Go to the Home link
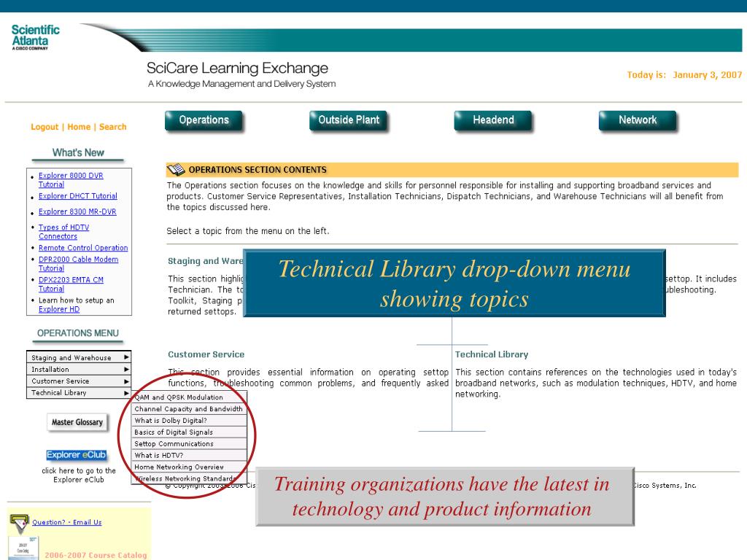Image resolution: width=747 pixels, height=560 pixels. pos(79,127)
